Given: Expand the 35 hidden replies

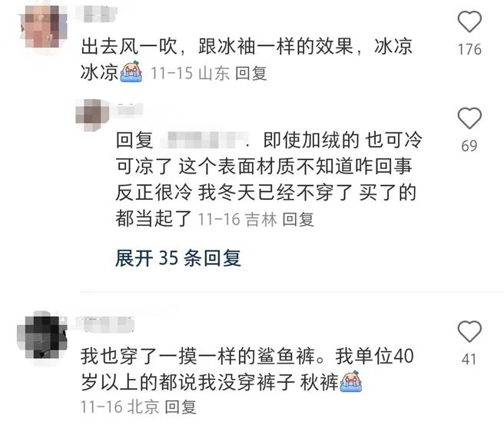Looking at the screenshot, I should click(x=178, y=258).
